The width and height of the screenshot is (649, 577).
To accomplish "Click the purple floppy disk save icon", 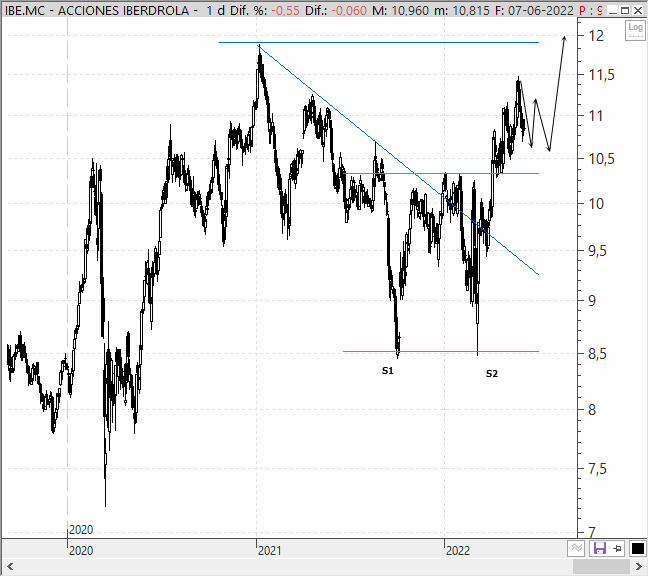I will 599,549.
